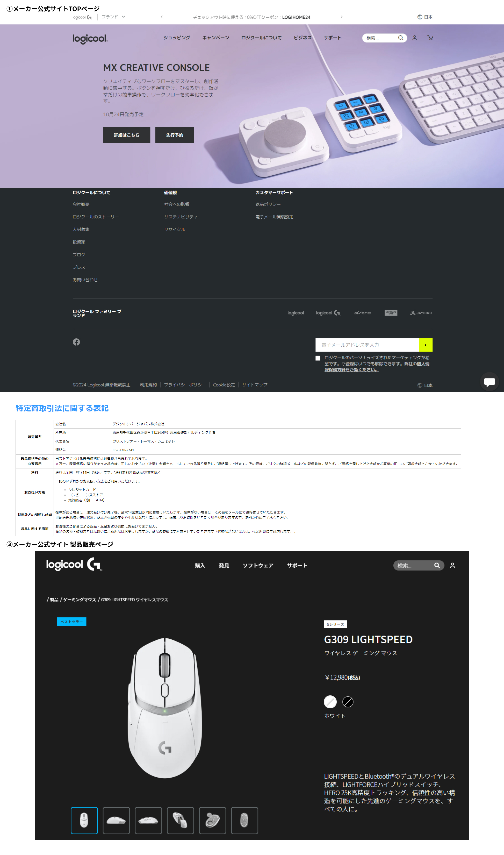Select the white color swatch
Viewport: 504px width, 855px height.
[x=330, y=701]
